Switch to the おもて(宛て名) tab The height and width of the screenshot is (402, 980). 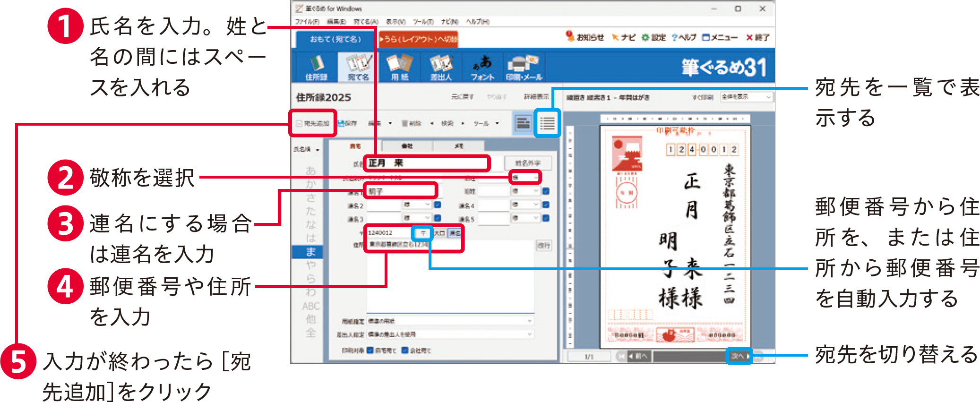[335, 39]
